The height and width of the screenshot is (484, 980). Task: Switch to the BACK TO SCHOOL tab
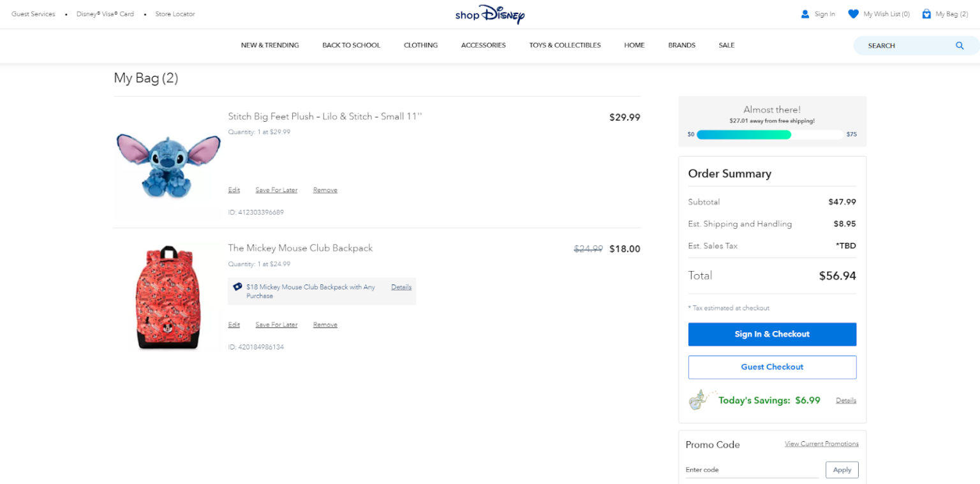pos(351,45)
